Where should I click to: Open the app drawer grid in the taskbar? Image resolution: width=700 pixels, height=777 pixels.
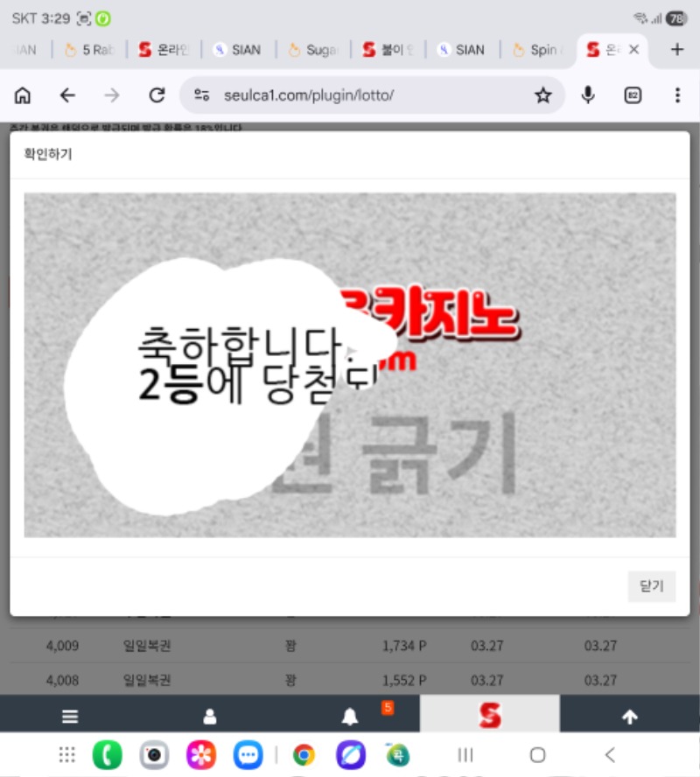coord(66,755)
